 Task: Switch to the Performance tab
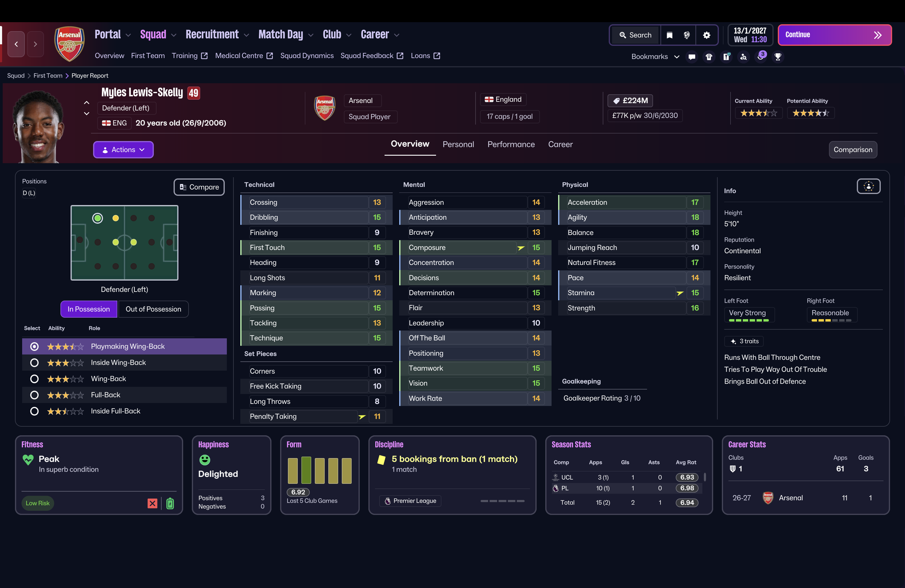click(x=511, y=145)
